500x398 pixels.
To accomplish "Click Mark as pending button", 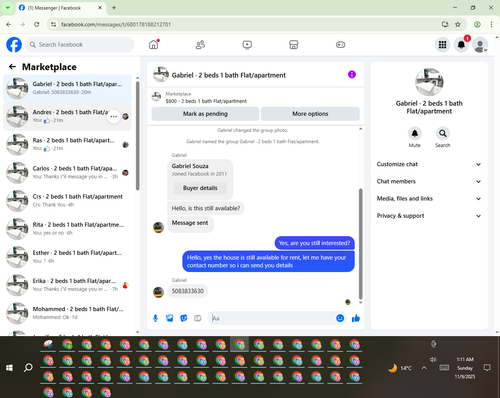I will (x=205, y=114).
